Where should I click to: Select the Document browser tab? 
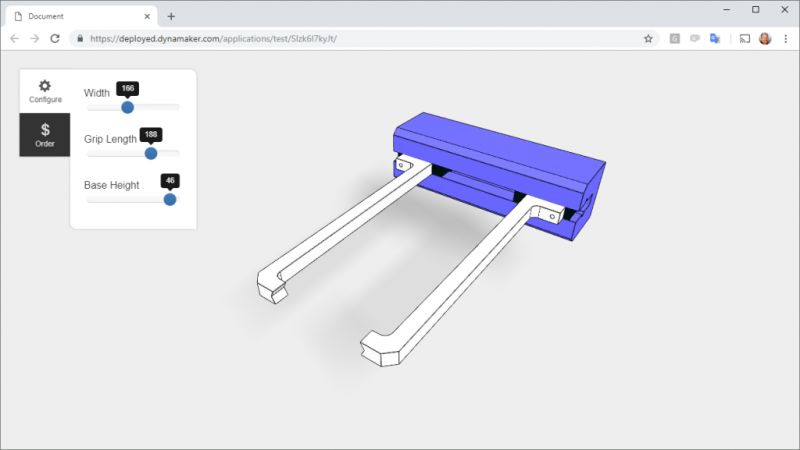pos(82,16)
